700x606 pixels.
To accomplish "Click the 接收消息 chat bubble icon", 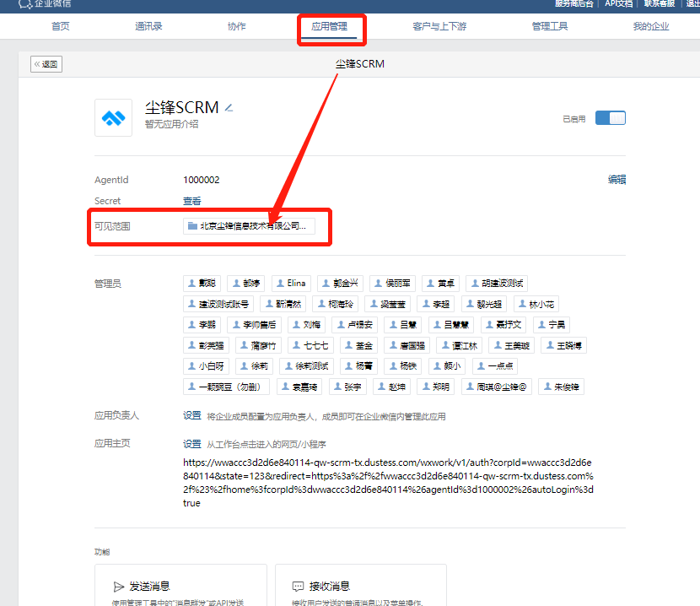I will (298, 587).
